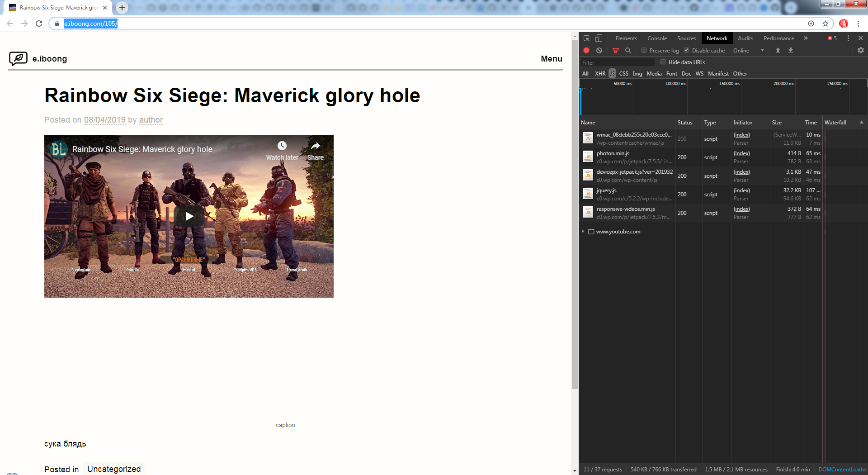Filter requests by Img
This screenshot has width=868, height=475.
637,73
